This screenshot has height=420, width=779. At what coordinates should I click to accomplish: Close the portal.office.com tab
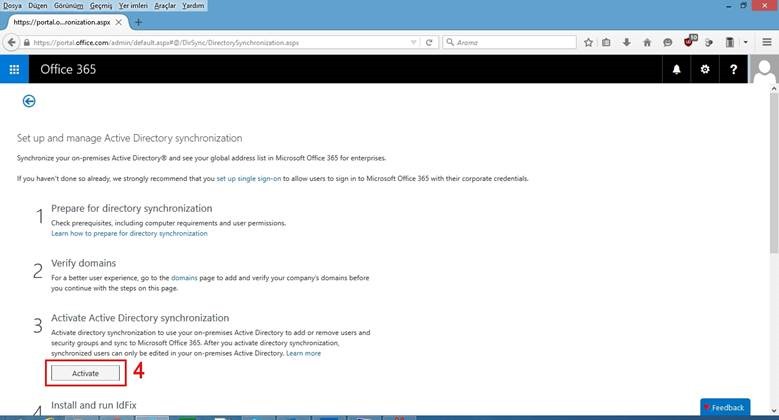tap(119, 22)
